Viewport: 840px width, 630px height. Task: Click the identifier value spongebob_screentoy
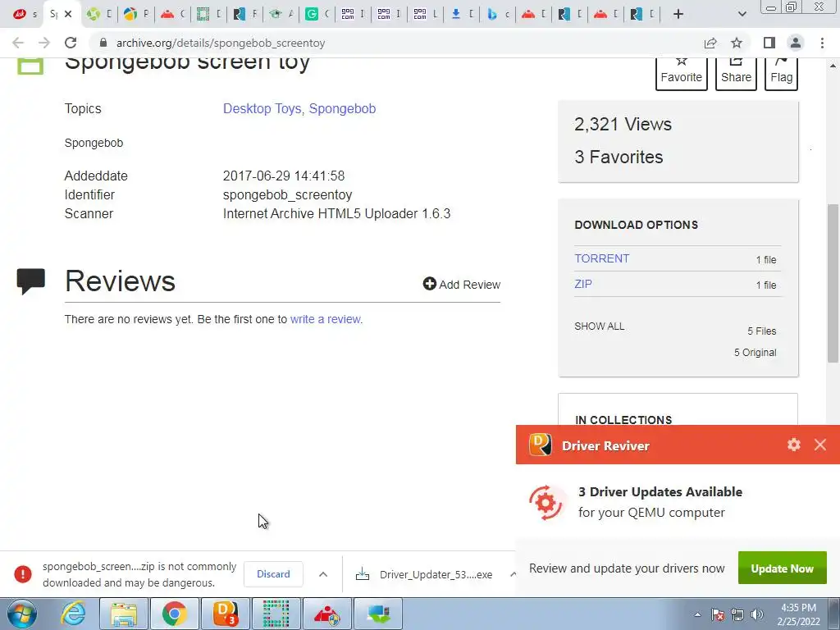pos(287,195)
